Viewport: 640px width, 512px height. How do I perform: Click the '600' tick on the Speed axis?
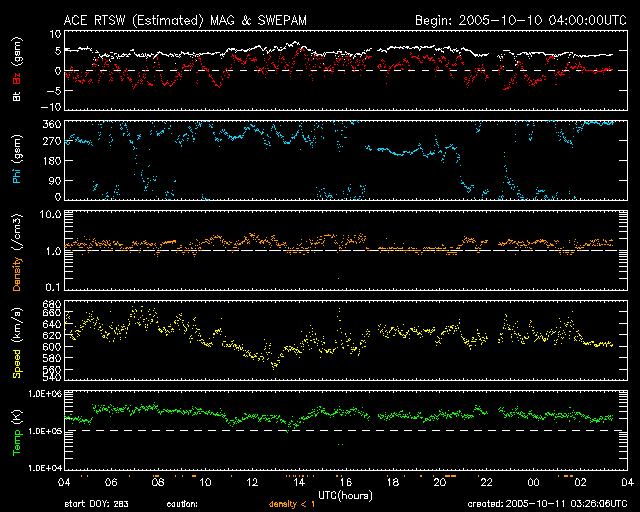pyautogui.click(x=51, y=347)
